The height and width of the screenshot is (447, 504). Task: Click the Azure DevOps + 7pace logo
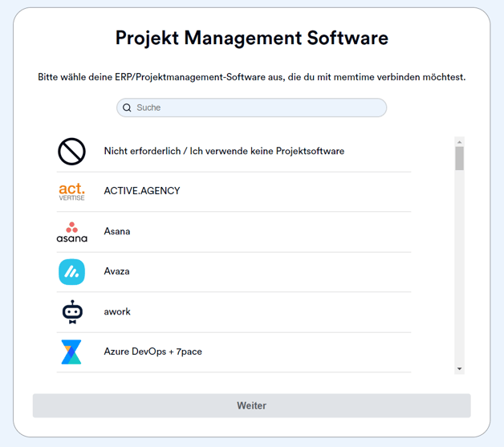coord(71,352)
